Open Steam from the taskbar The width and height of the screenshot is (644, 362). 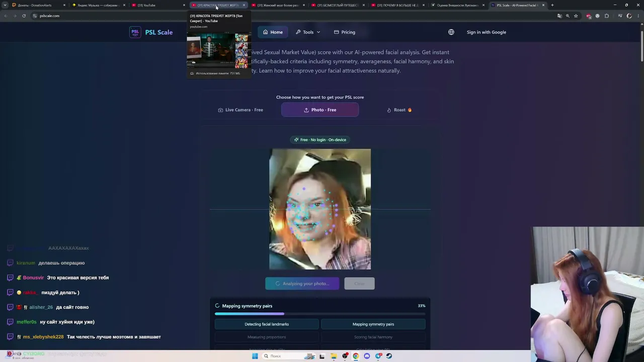[x=389, y=356]
